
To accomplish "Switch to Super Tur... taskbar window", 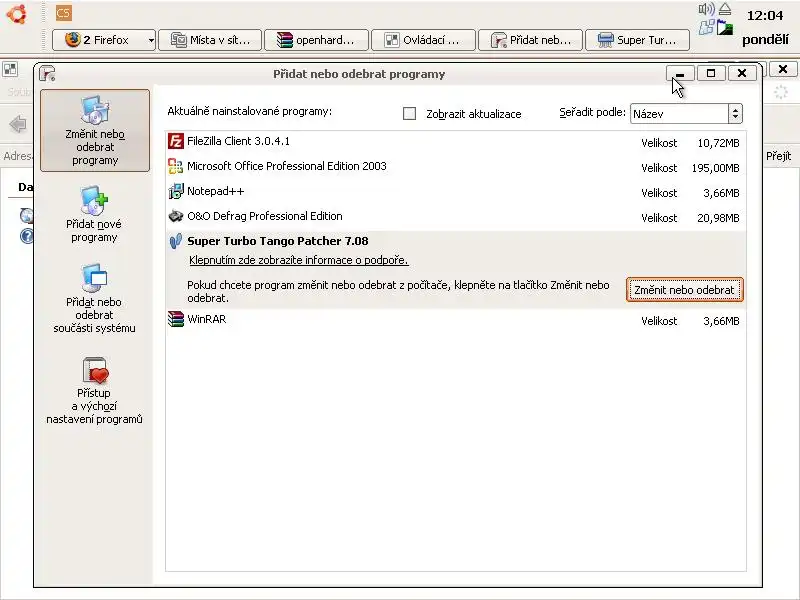I will tap(637, 40).
